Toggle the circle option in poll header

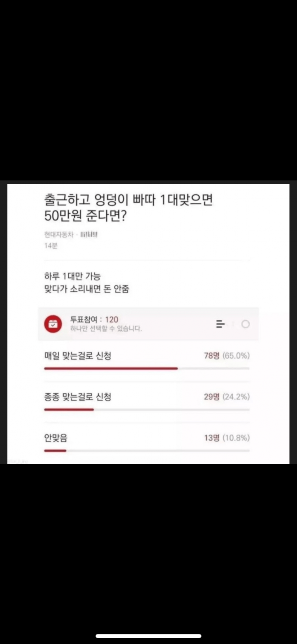pyautogui.click(x=245, y=324)
